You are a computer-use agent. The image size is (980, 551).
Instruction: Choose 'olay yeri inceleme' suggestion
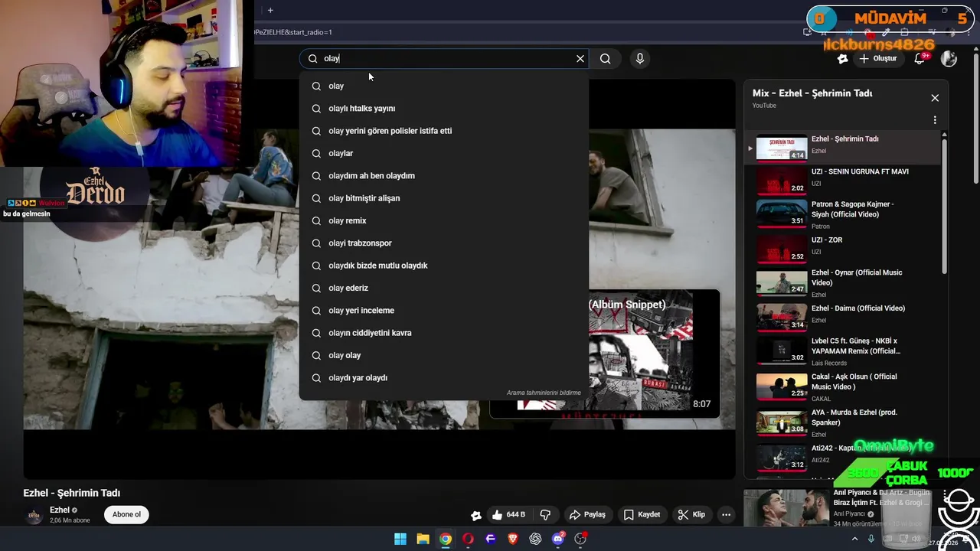click(x=444, y=311)
